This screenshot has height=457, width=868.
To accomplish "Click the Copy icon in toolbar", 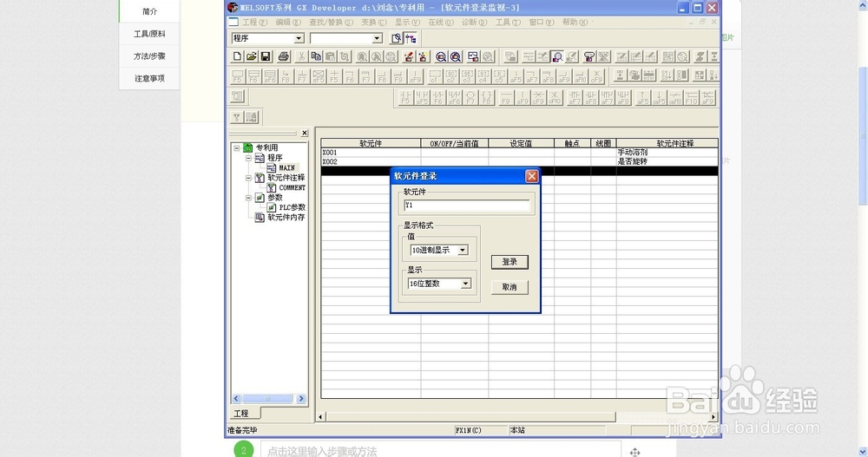I will pyautogui.click(x=316, y=56).
